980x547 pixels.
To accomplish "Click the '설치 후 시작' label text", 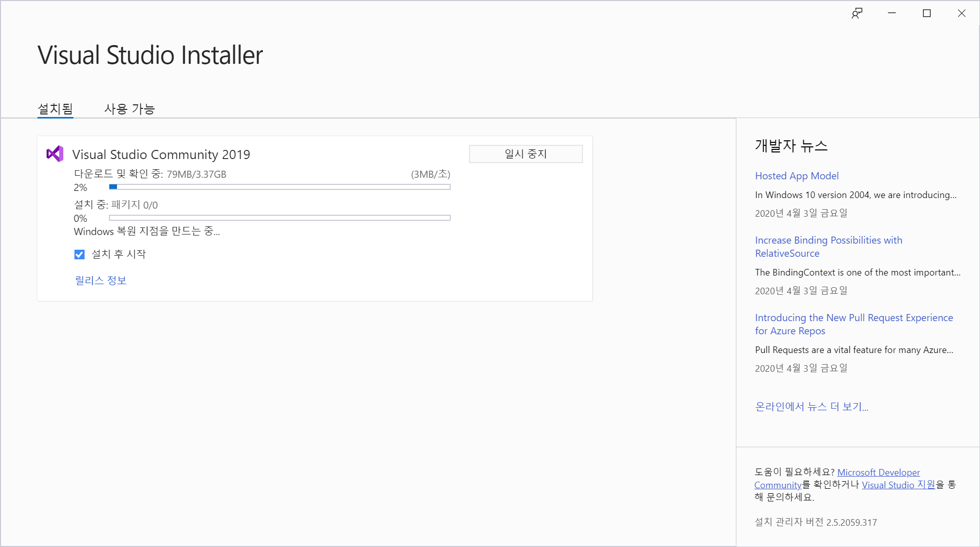I will pyautogui.click(x=119, y=254).
